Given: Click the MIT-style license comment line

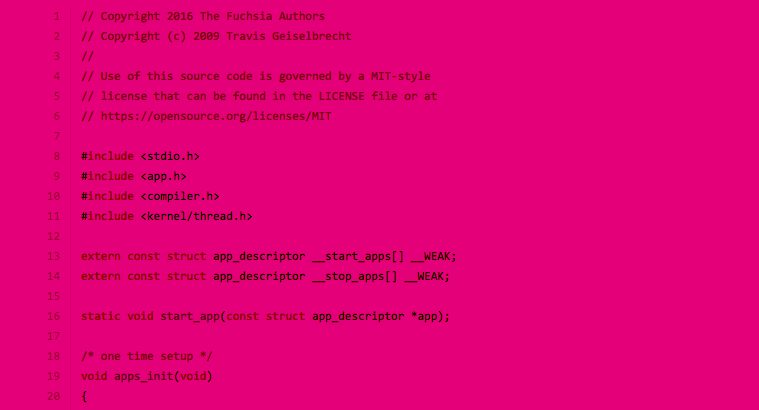Looking at the screenshot, I should pos(256,76).
